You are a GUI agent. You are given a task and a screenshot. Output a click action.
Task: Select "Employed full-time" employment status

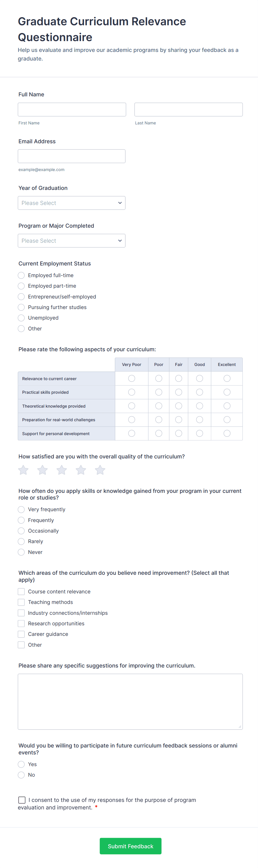pyautogui.click(x=21, y=275)
